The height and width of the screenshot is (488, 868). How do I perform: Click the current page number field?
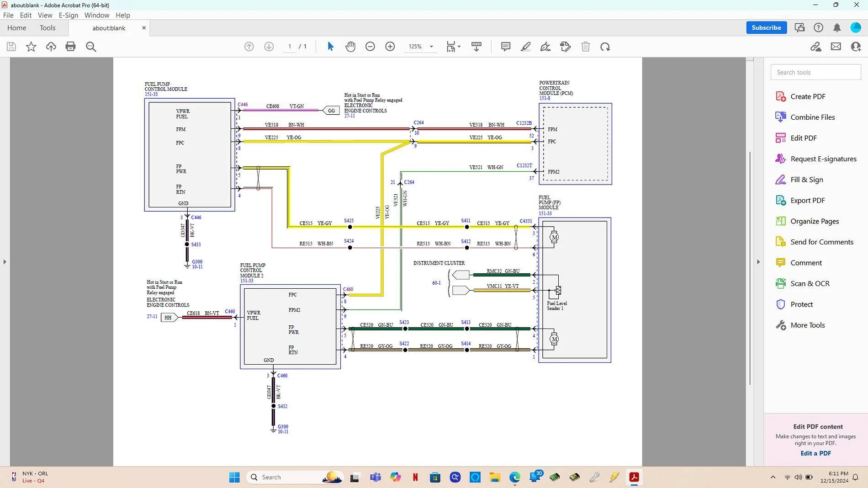289,47
